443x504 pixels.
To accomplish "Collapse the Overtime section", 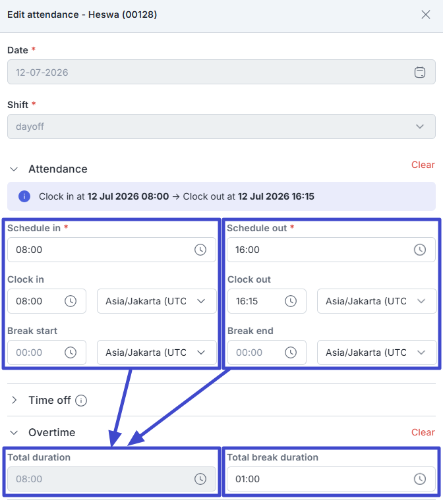I will coord(14,433).
